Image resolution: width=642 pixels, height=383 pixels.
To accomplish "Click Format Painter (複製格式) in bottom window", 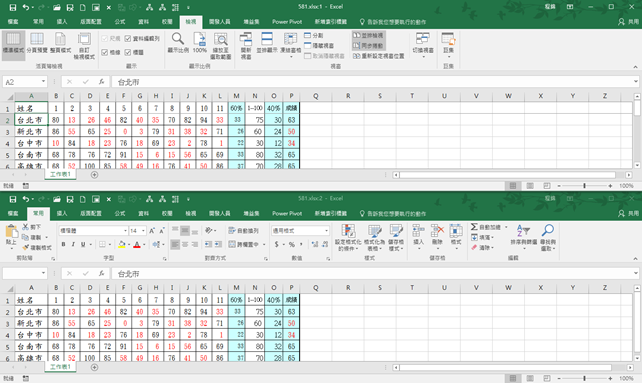I will coord(37,247).
